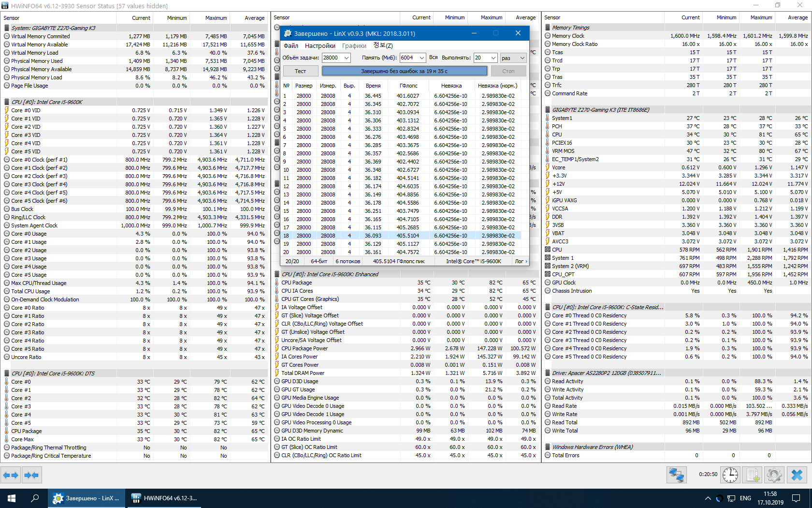Click the Время column header in LinX
Viewport: 812px width, 508px height.
(x=373, y=86)
